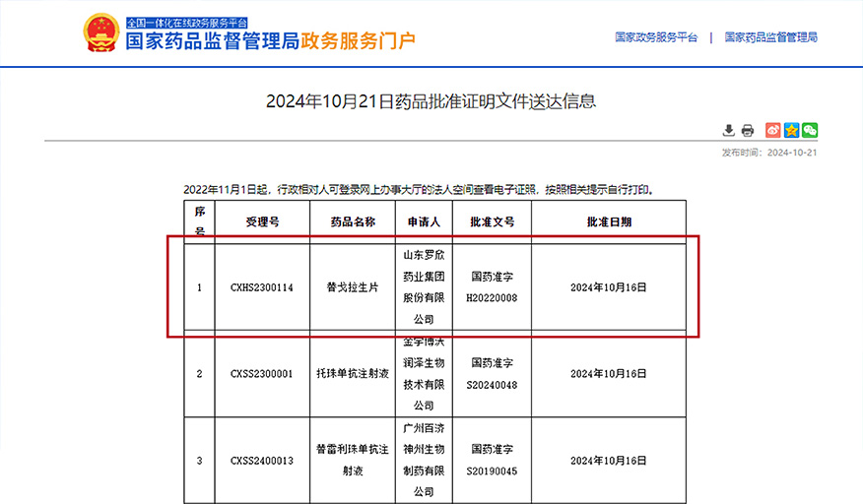Click the 批准文号 column header
863x504 pixels.
click(x=492, y=222)
